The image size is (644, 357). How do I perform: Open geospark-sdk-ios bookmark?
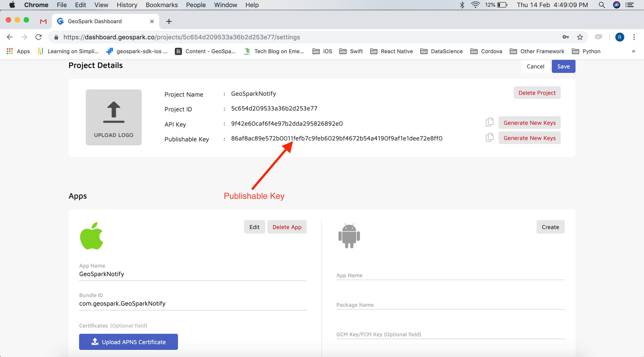[x=137, y=51]
